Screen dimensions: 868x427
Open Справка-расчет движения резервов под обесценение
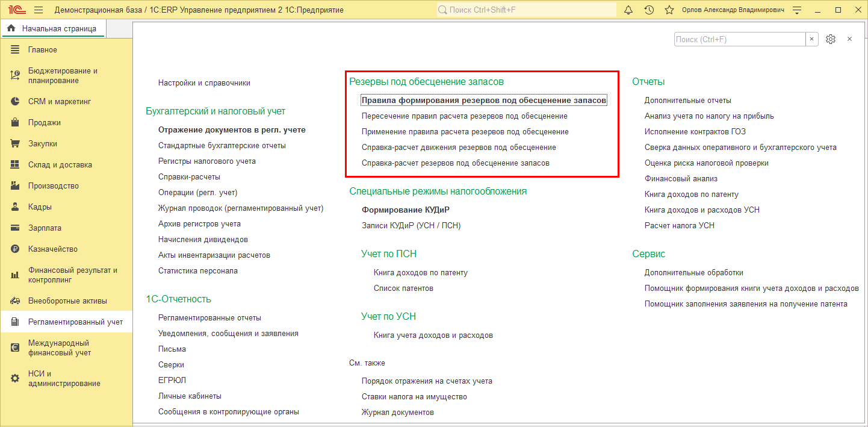[459, 148]
